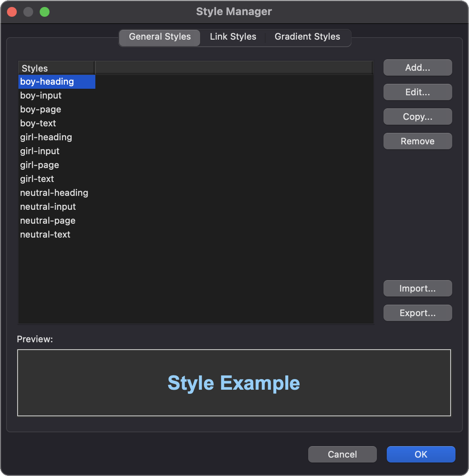469x476 pixels.
Task: Switch to the Link Styles tab
Action: [x=233, y=37]
